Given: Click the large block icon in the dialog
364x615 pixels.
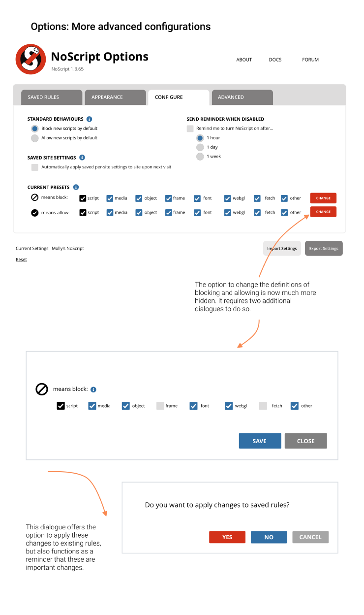Looking at the screenshot, I should point(42,389).
